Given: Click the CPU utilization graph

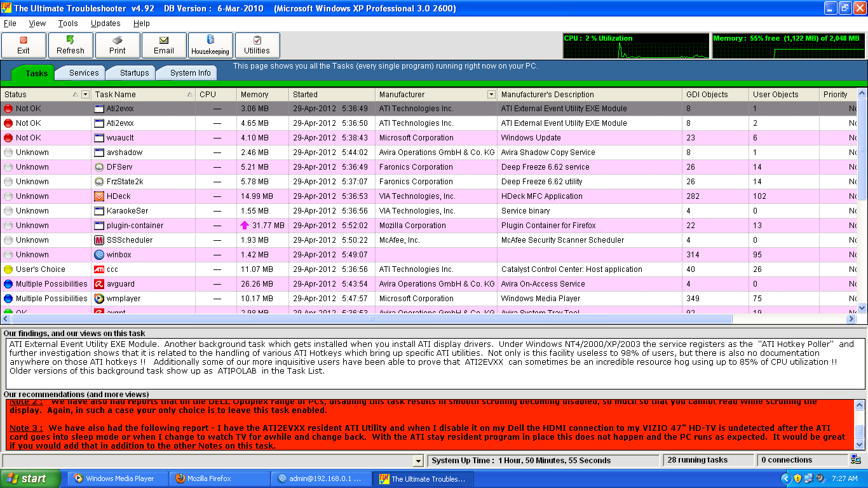Looking at the screenshot, I should pos(636,46).
